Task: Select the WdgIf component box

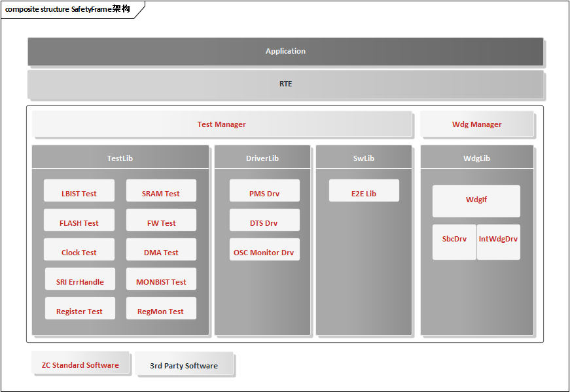Action: pos(476,201)
